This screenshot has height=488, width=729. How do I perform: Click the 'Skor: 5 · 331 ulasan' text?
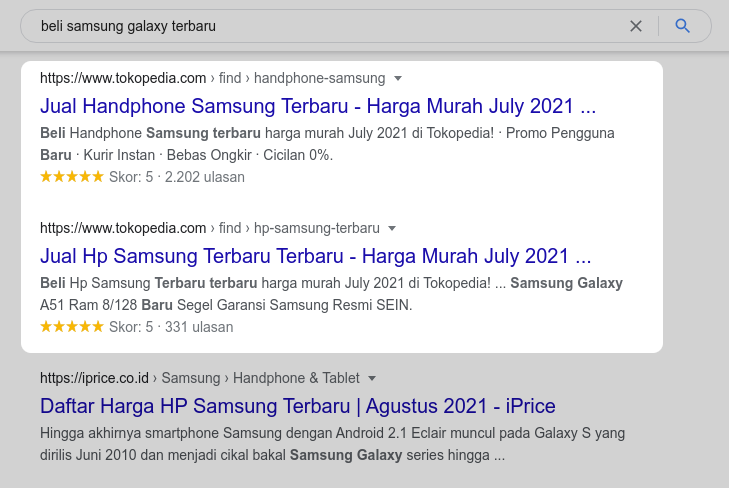170,327
